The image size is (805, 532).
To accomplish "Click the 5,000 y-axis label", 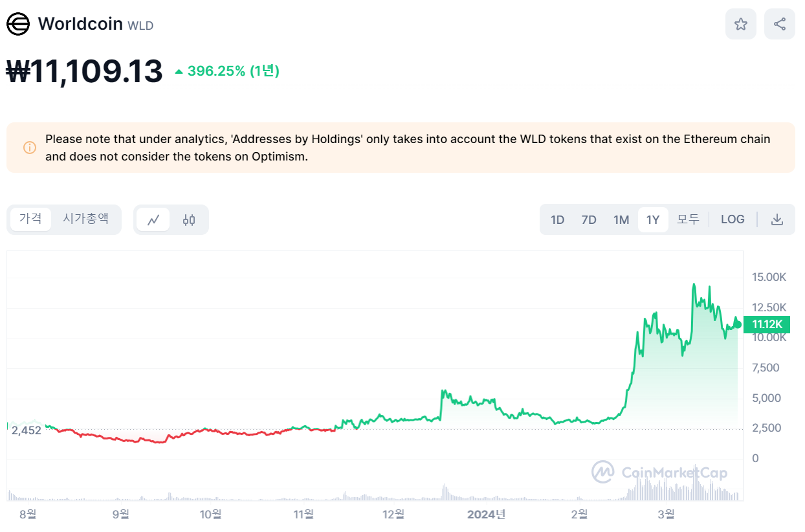I will click(x=766, y=397).
